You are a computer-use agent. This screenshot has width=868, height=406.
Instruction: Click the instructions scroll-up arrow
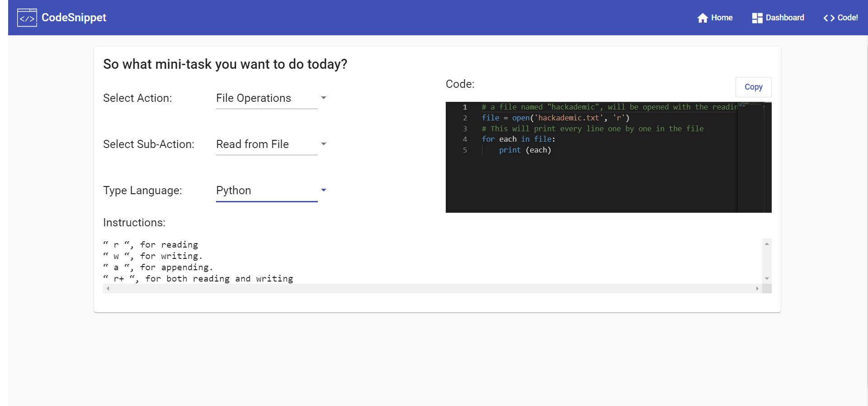[x=767, y=244]
